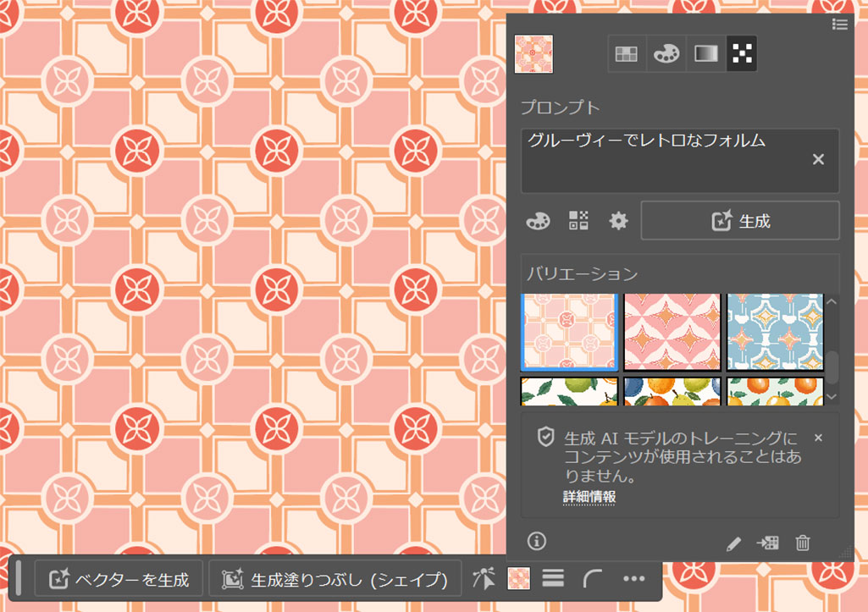The height and width of the screenshot is (612, 868).
Task: Switch to the color palette tab
Action: pos(666,54)
